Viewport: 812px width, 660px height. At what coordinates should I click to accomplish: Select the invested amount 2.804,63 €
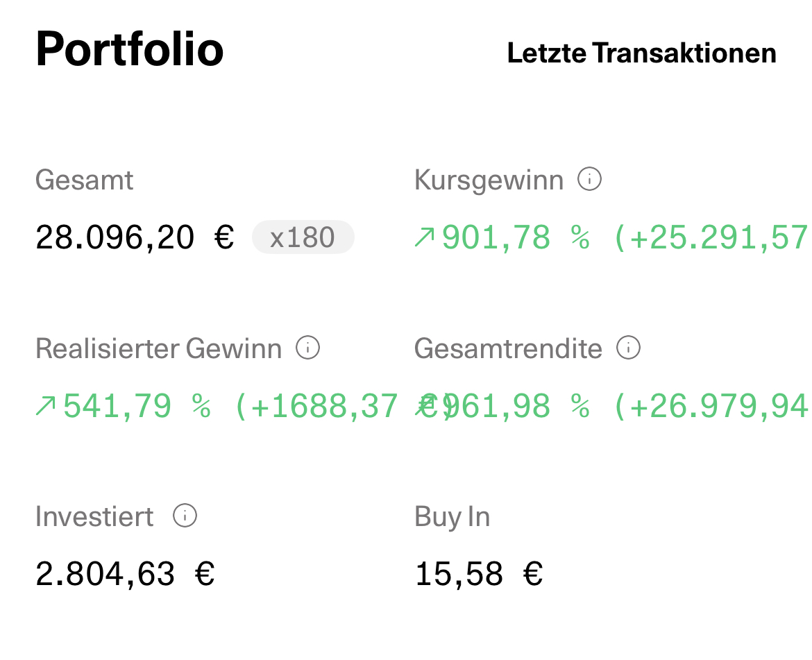pos(125,575)
